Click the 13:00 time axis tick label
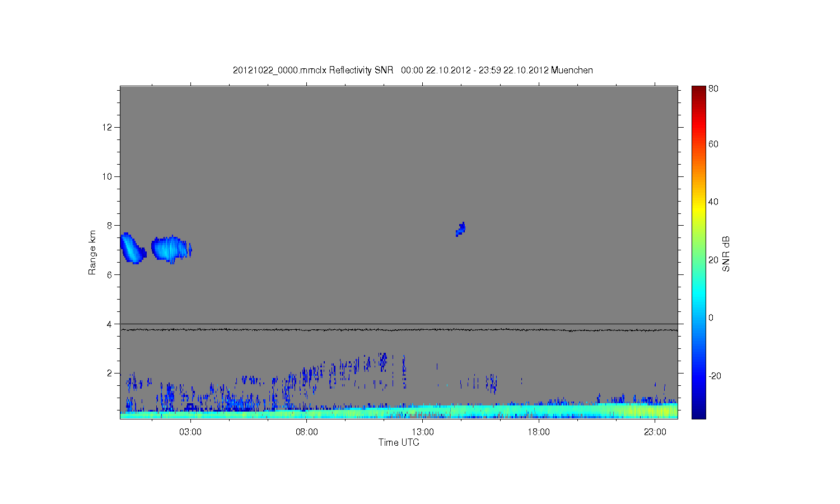Image resolution: width=840 pixels, height=504 pixels. (423, 432)
